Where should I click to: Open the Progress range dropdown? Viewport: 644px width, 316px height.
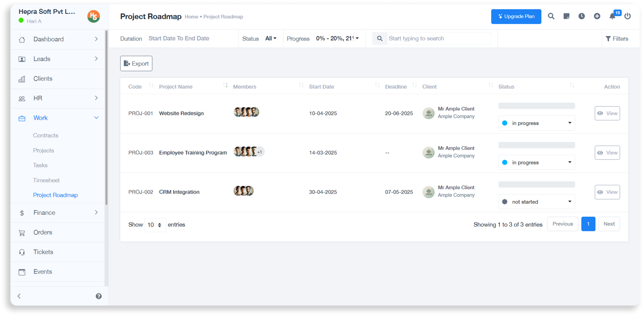[337, 38]
